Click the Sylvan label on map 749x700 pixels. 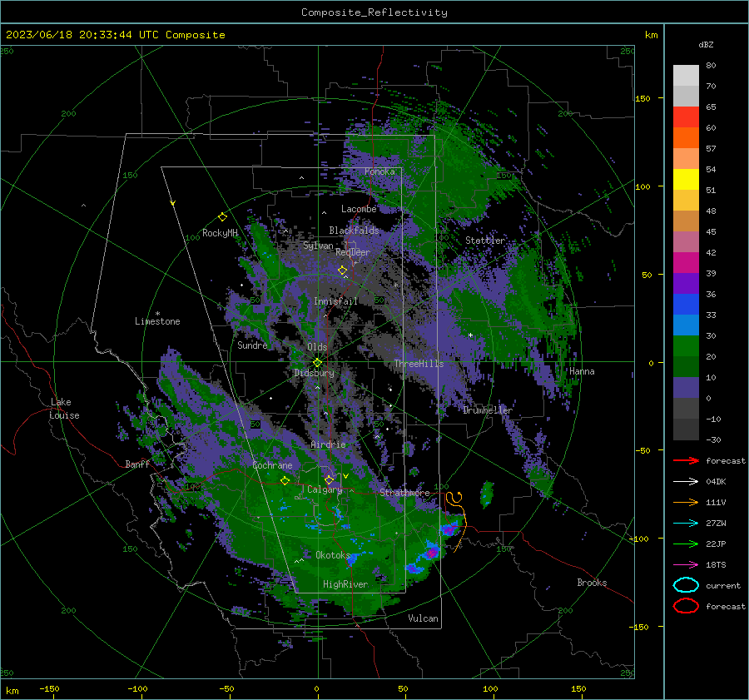click(318, 246)
